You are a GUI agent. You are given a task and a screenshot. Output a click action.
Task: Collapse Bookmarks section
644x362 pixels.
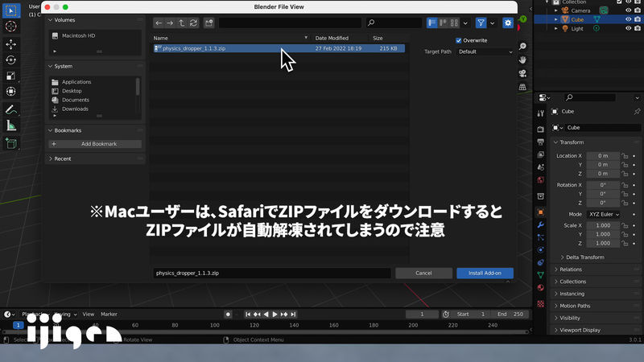[x=50, y=130]
